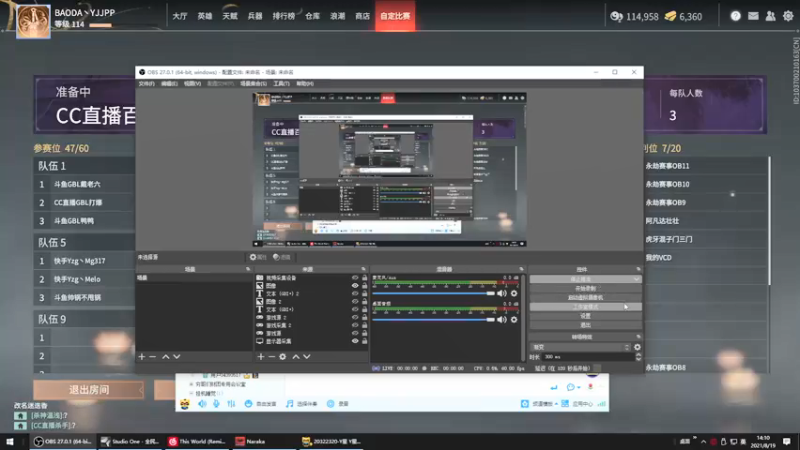Open the game friends icon
This screenshot has height=450, width=800.
(770, 16)
